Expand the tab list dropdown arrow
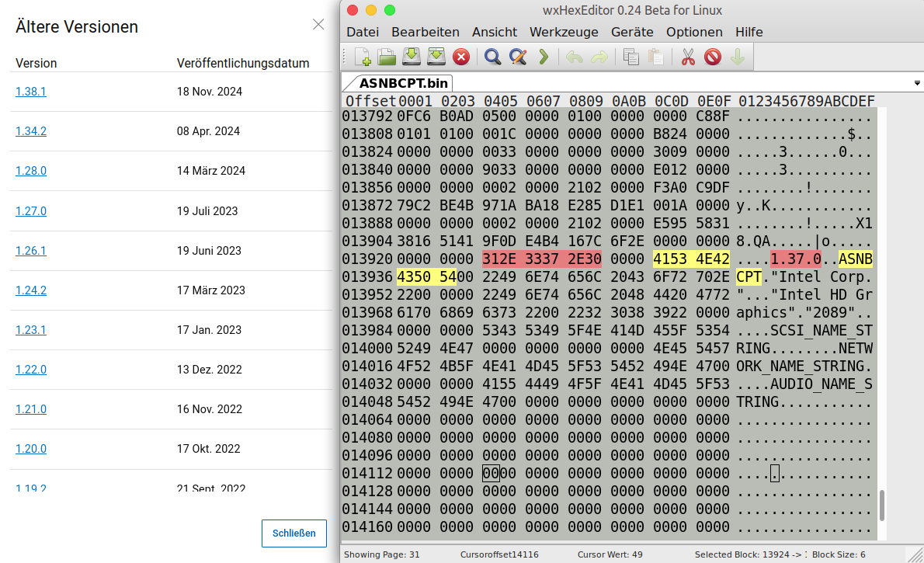924x563 pixels. [x=918, y=83]
